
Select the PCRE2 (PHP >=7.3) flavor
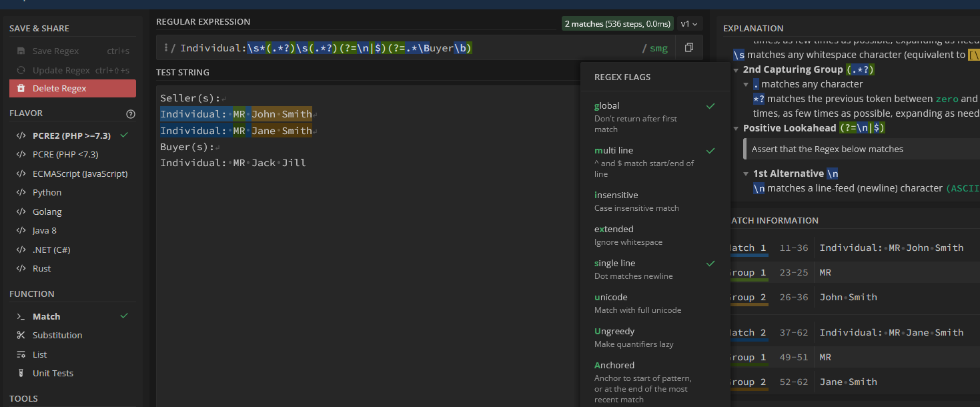[73, 135]
